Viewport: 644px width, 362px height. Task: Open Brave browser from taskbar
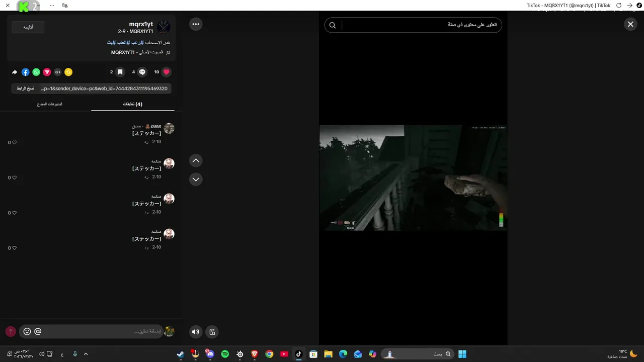(255, 354)
